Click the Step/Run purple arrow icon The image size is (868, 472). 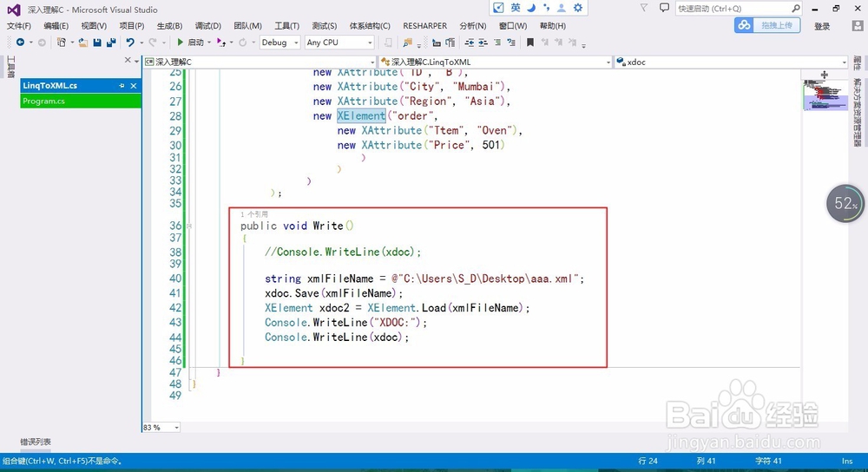pos(220,42)
